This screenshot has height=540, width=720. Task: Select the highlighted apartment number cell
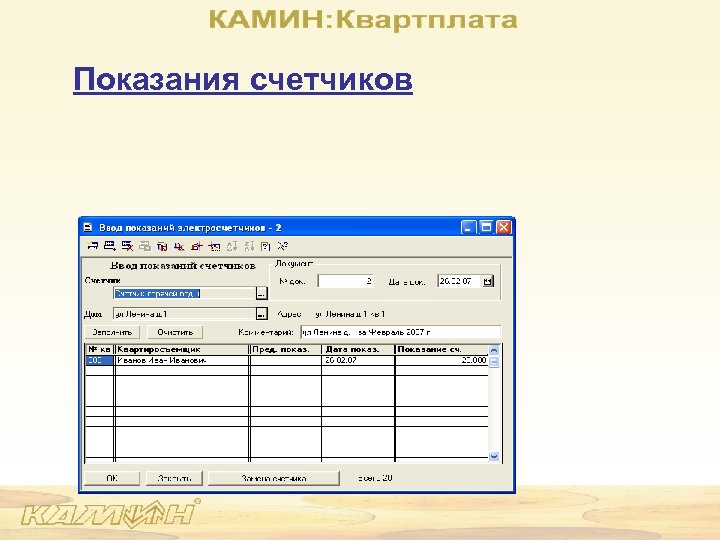coord(100,360)
